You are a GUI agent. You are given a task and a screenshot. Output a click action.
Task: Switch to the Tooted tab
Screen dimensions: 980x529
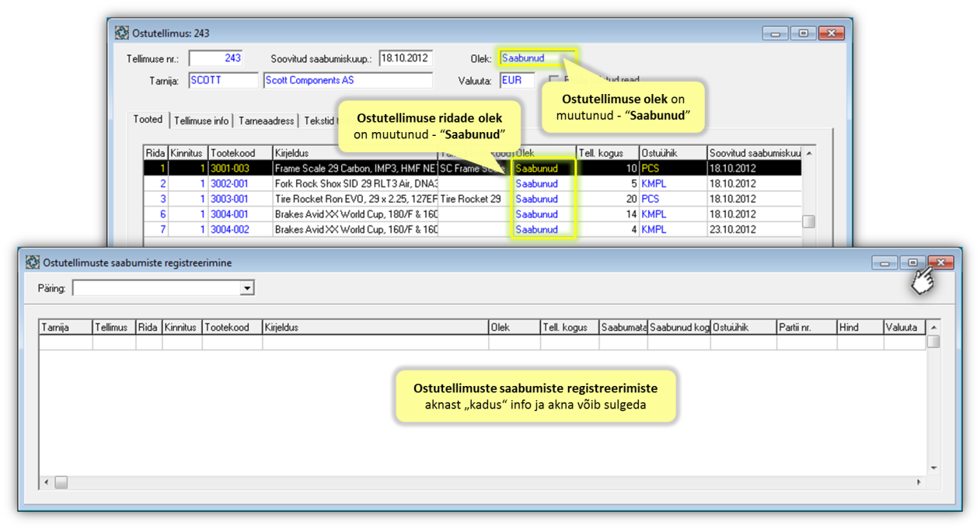click(x=148, y=120)
